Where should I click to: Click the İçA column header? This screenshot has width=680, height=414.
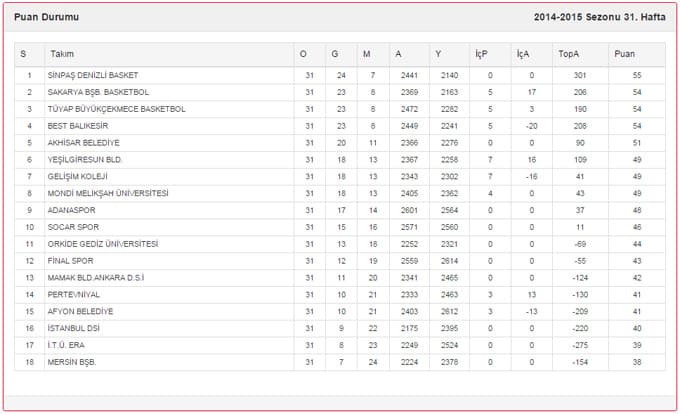click(523, 54)
